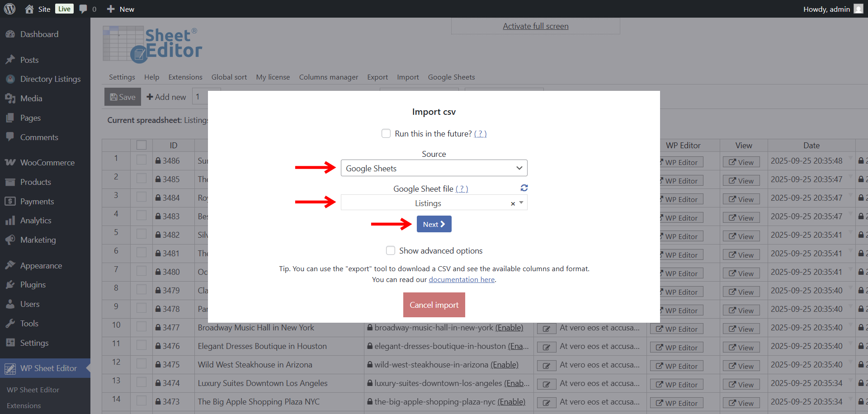Click the Next button
This screenshot has width=868, height=414.
(434, 224)
